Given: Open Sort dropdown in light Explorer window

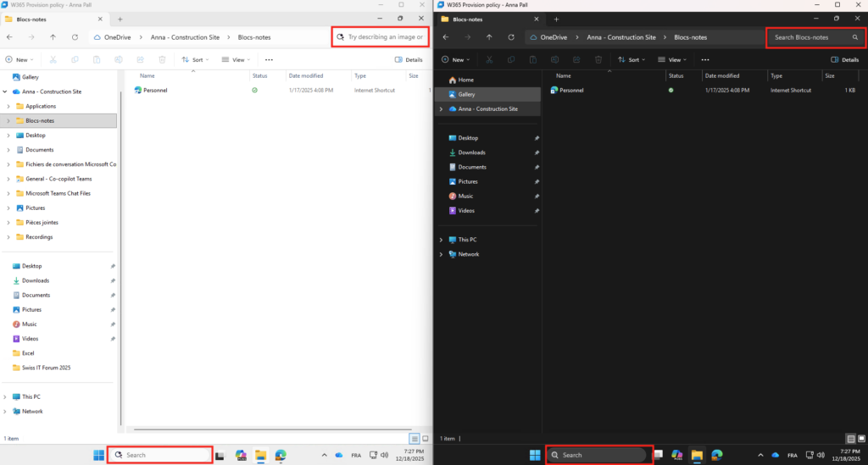Looking at the screenshot, I should [x=196, y=60].
